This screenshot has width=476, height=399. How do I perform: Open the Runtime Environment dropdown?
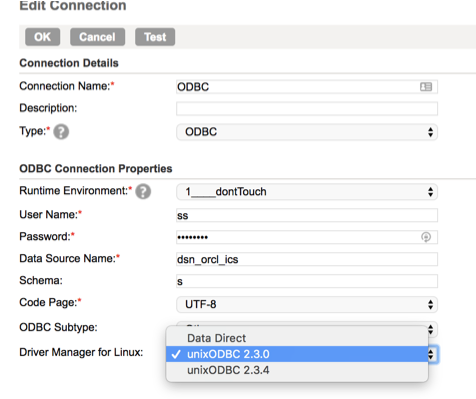click(307, 192)
